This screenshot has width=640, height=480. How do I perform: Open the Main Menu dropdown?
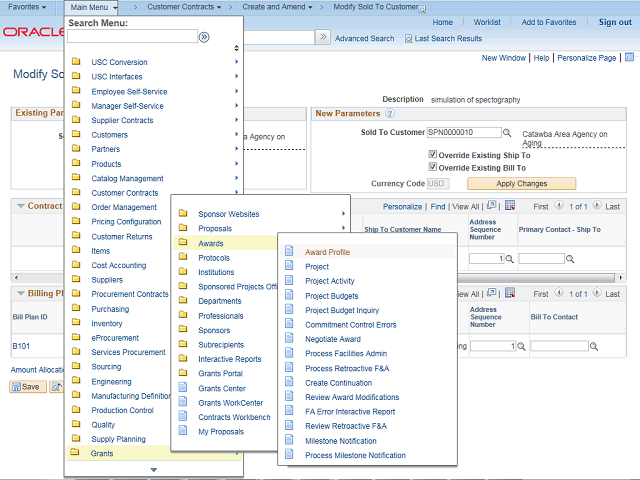[x=93, y=7]
